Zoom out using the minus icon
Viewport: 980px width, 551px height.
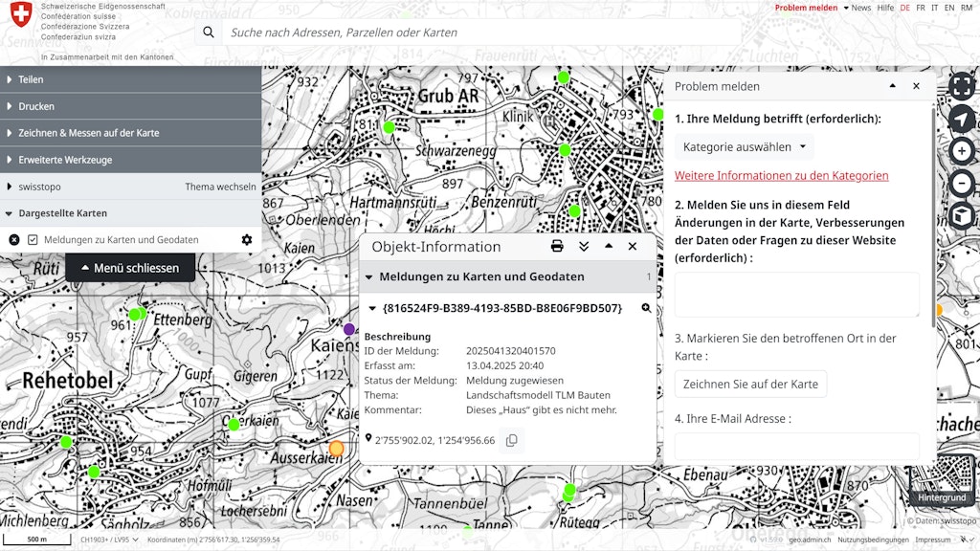pos(961,182)
